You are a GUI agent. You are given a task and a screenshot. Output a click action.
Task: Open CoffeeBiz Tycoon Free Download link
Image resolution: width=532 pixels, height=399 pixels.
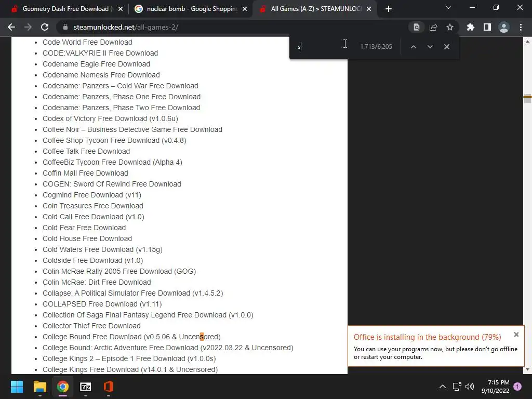click(112, 162)
